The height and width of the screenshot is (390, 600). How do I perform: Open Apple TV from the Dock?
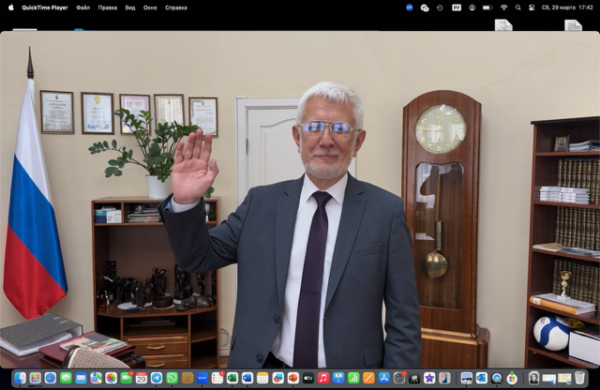pyautogui.click(x=308, y=378)
